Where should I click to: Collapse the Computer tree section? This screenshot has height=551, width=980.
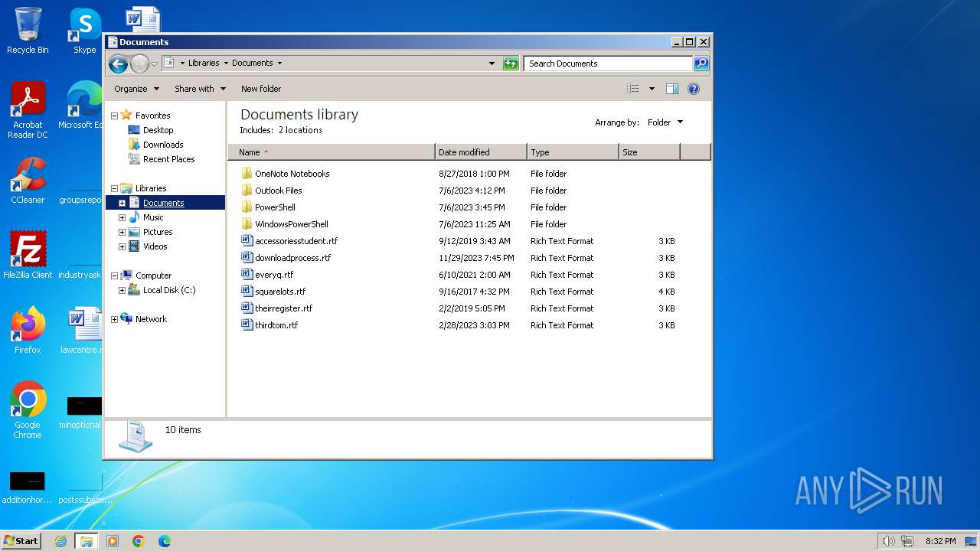tap(115, 275)
